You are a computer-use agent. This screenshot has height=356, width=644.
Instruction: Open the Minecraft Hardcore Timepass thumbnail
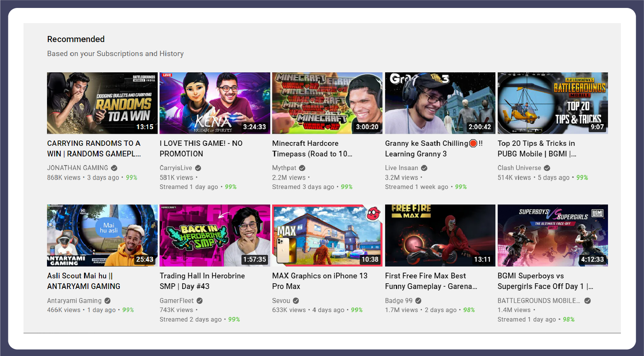pos(327,103)
